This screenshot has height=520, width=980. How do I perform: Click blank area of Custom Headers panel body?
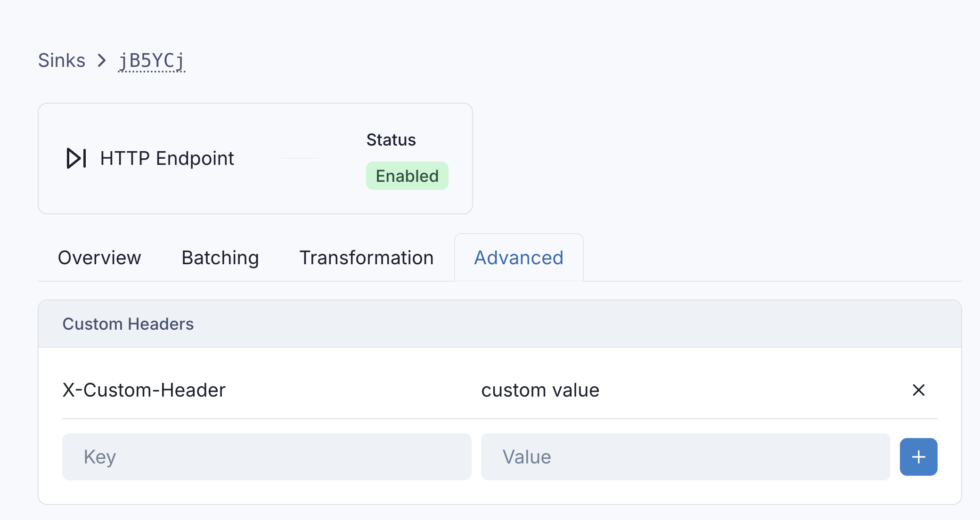(x=499, y=493)
